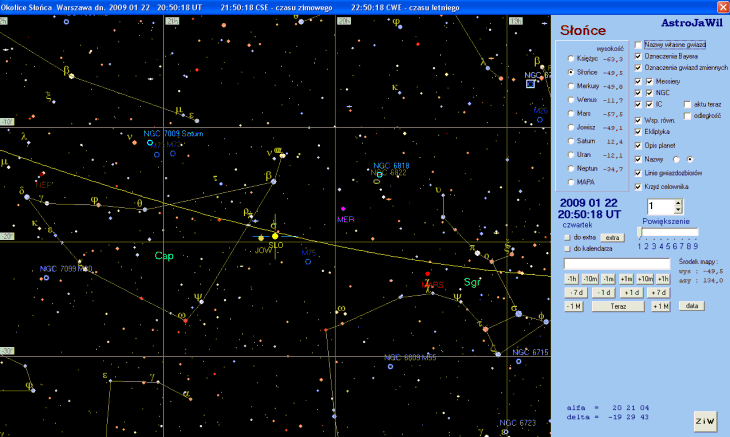Go back one day with -1 d
This screenshot has width=730, height=437.
(603, 293)
